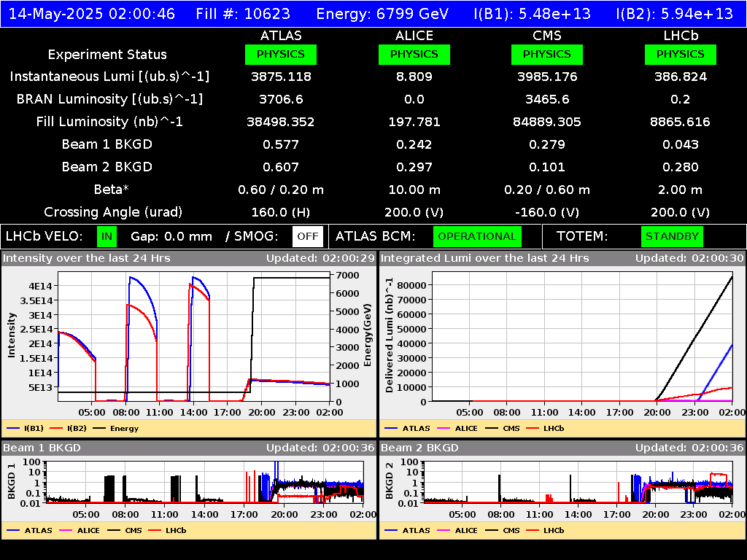Click the Experiment Status row label
The image size is (747, 560).
tap(107, 54)
